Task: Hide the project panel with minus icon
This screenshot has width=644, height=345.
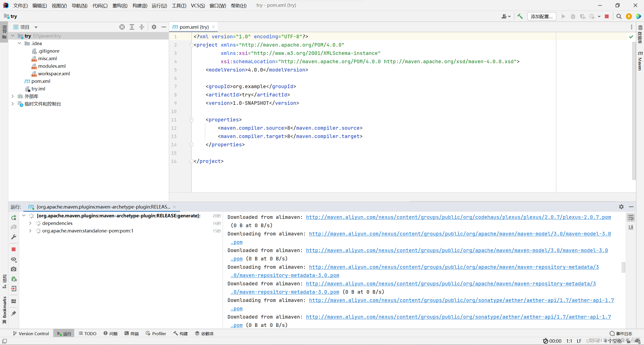Action: click(x=164, y=27)
